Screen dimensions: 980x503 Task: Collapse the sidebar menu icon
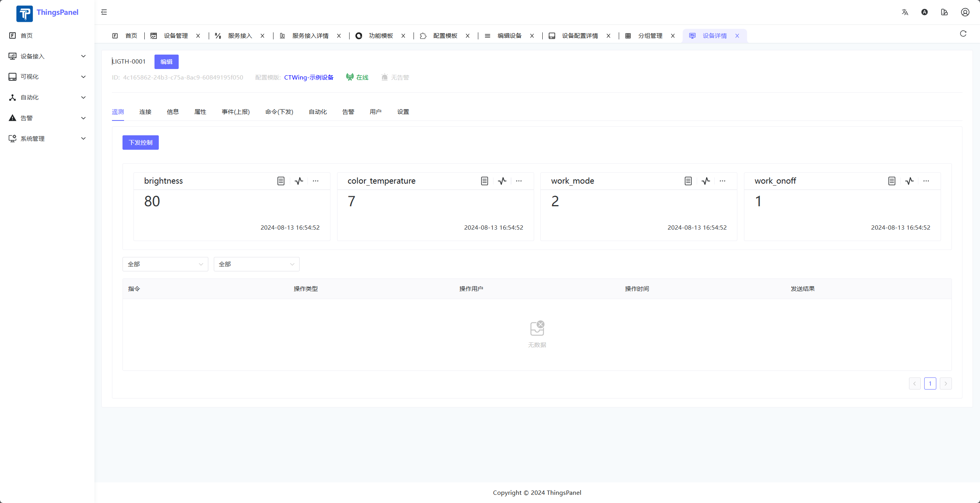click(104, 12)
